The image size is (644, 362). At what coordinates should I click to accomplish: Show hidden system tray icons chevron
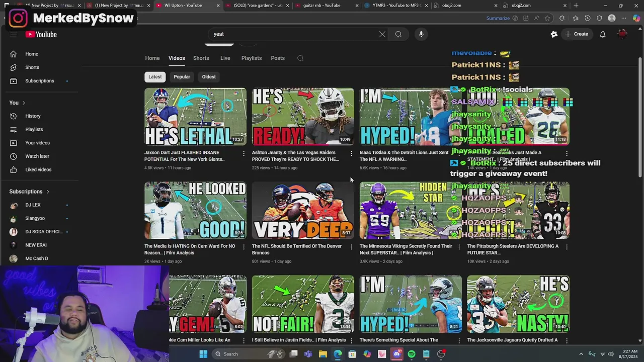[581, 354]
